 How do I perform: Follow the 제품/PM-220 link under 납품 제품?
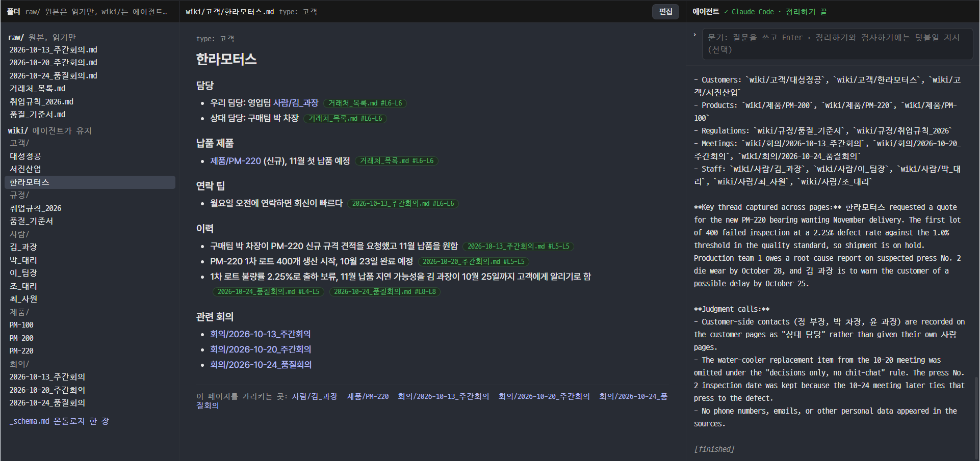(x=236, y=161)
